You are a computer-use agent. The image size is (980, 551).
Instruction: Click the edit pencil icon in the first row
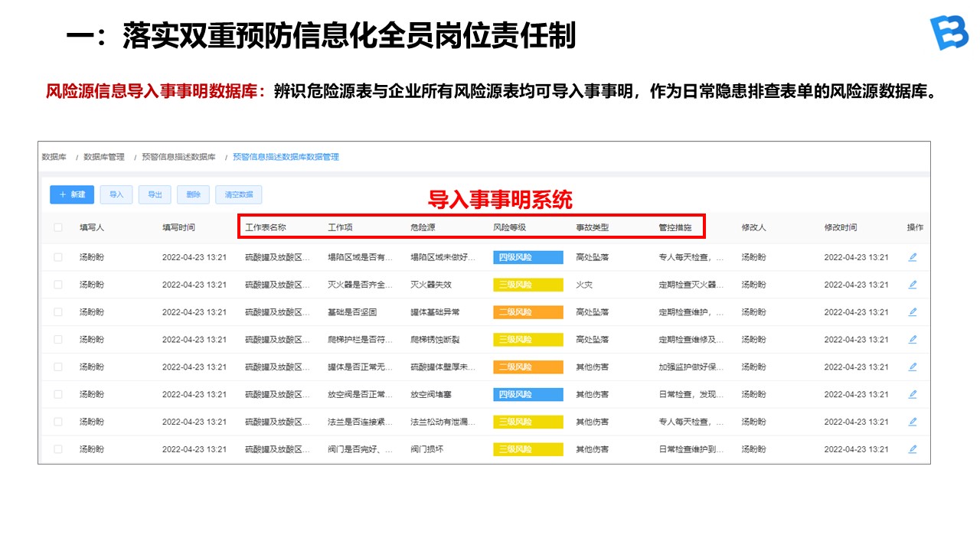pyautogui.click(x=912, y=257)
